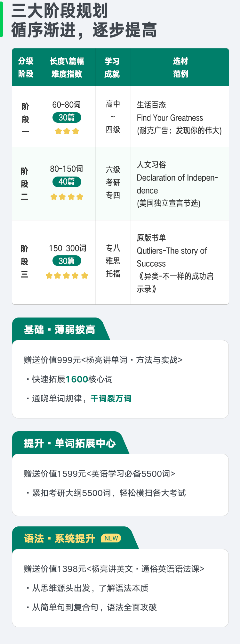Click the 1600 highlighted number
The height and width of the screenshot is (644, 240).
tap(77, 379)
